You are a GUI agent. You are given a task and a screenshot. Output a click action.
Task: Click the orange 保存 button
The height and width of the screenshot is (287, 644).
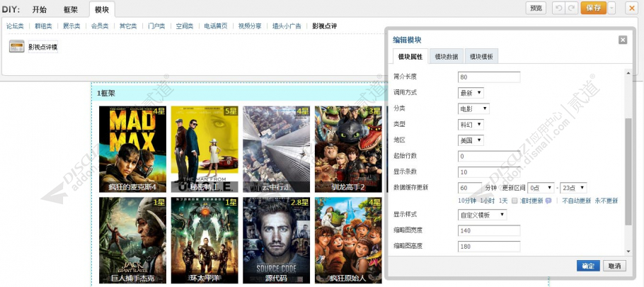(x=594, y=8)
